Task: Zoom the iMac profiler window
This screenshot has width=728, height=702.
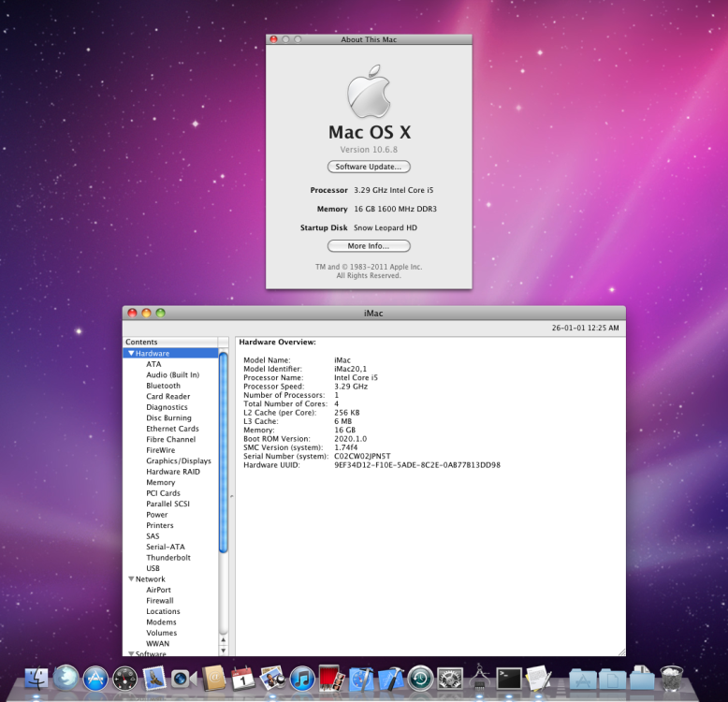Action: point(160,313)
